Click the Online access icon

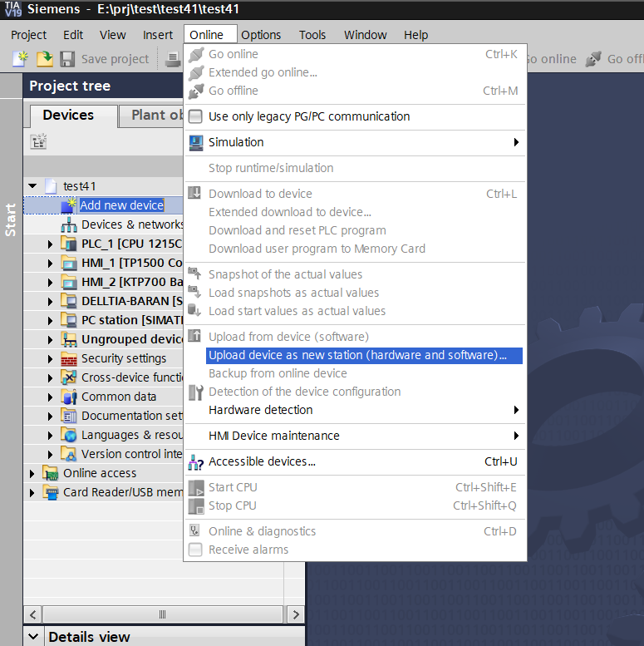click(51, 473)
